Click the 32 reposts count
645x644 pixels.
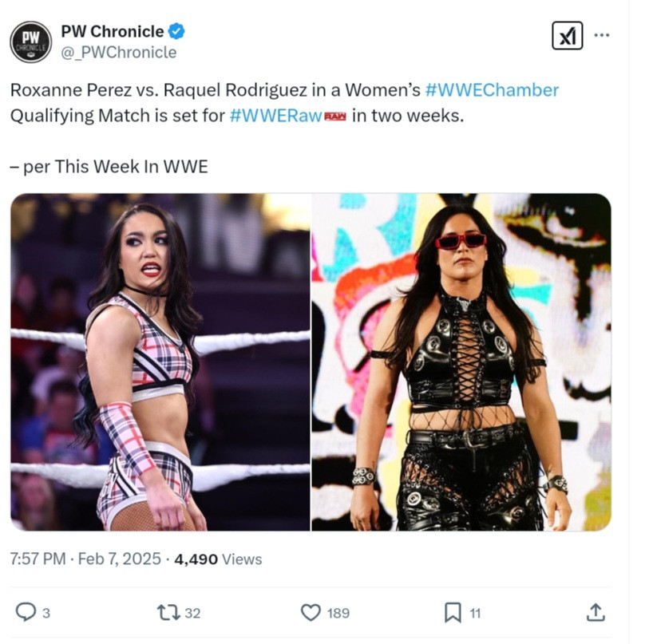[x=192, y=613]
